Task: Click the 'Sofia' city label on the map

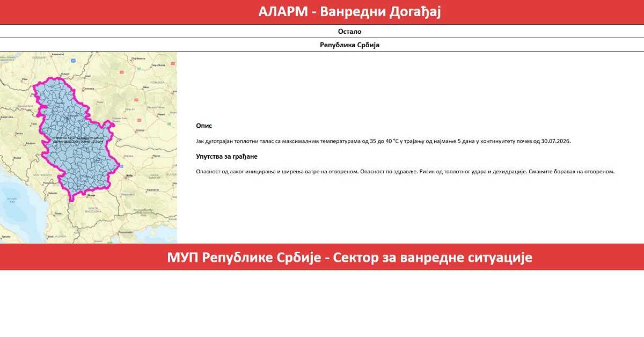Action: point(129,175)
